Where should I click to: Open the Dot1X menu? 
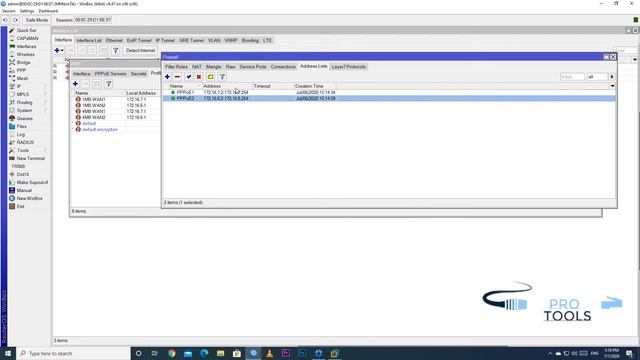[x=22, y=174]
